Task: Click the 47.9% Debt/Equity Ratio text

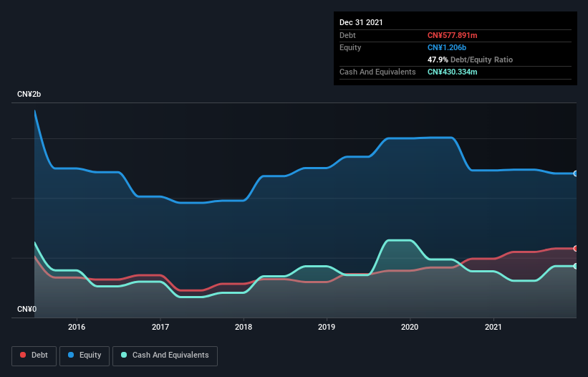Action: [470, 59]
